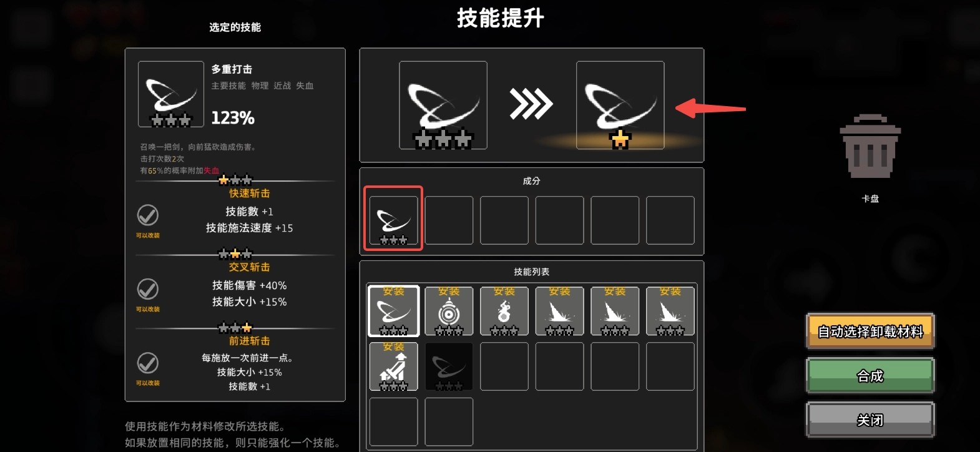Select the sword-upgrade arrow skill icon
Image resolution: width=980 pixels, height=452 pixels.
point(393,366)
